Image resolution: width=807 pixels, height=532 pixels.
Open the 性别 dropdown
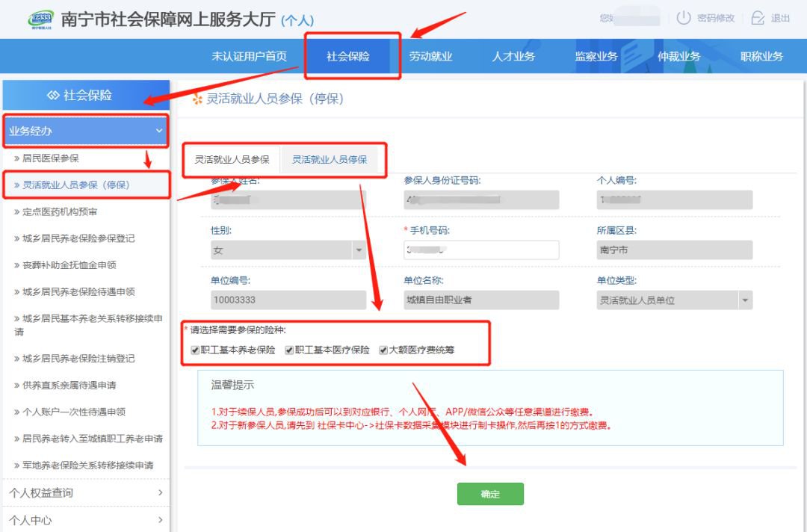(358, 250)
